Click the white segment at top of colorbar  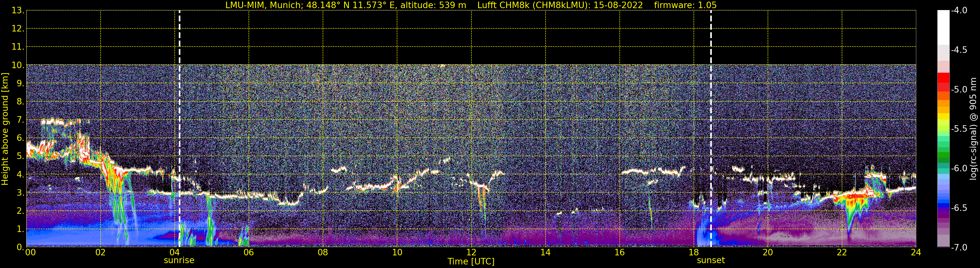pyautogui.click(x=943, y=27)
